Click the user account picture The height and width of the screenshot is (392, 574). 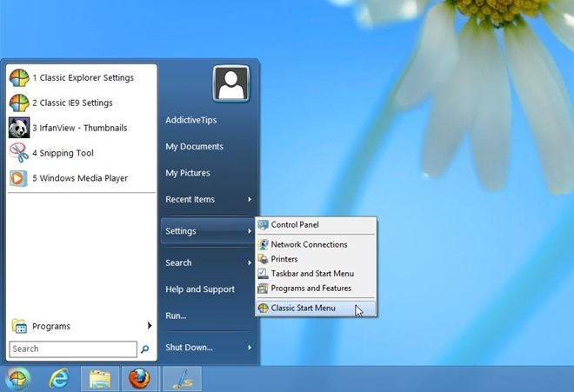point(230,84)
